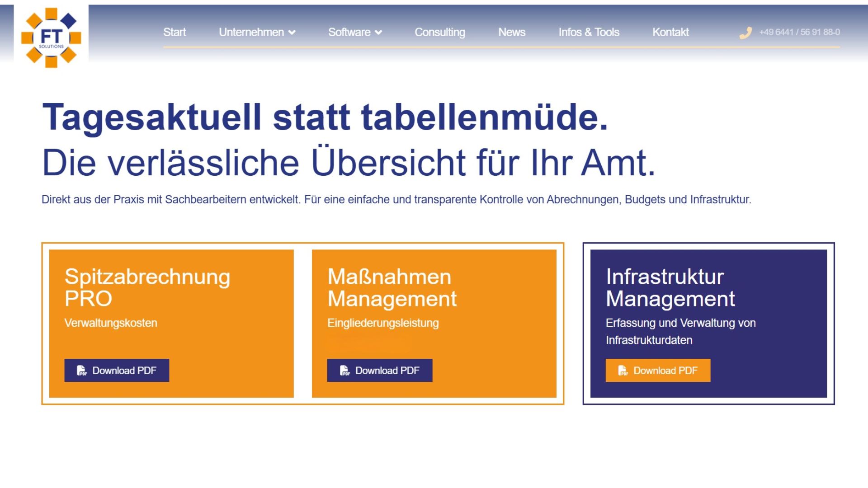The image size is (868, 488).
Task: Expand the Unternehmen menu chevron
Action: point(292,33)
